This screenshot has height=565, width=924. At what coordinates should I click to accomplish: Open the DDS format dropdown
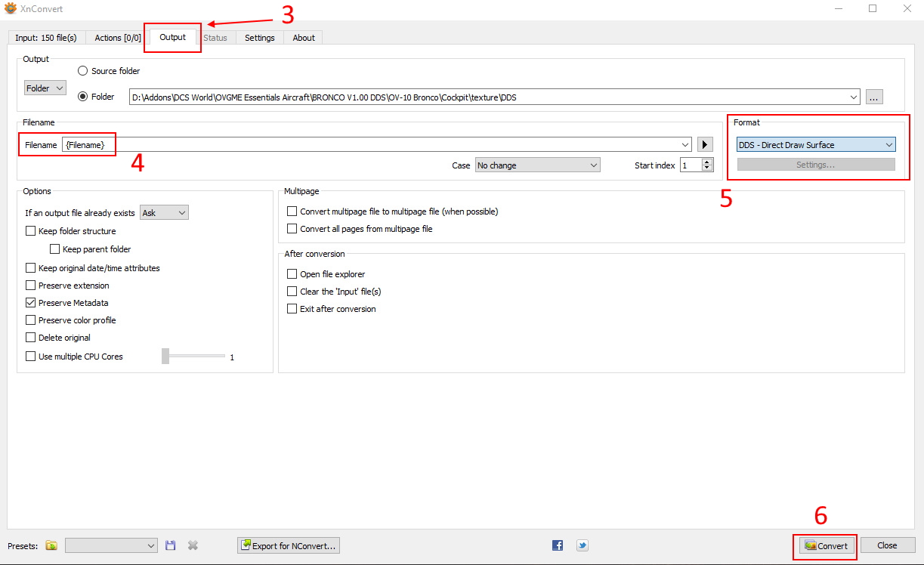click(x=816, y=145)
